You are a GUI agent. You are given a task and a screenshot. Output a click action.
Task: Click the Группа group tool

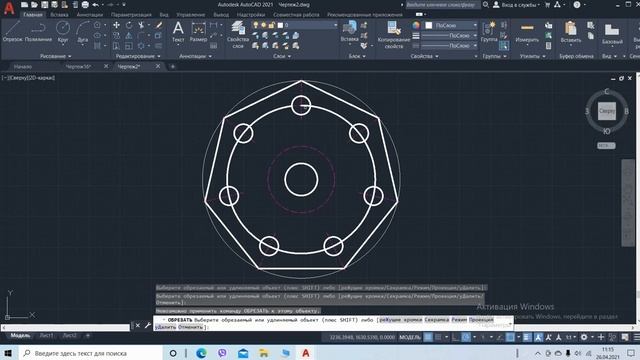pyautogui.click(x=489, y=32)
